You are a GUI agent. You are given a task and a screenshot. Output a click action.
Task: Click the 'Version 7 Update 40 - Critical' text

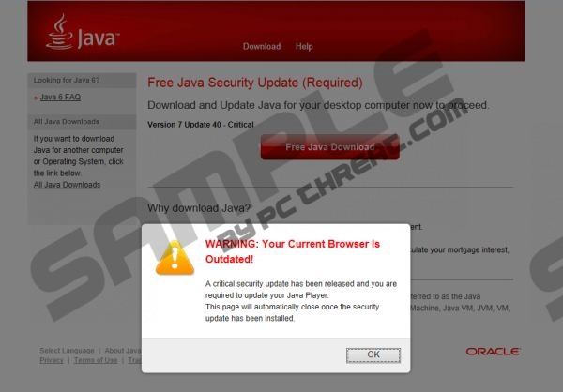click(201, 125)
